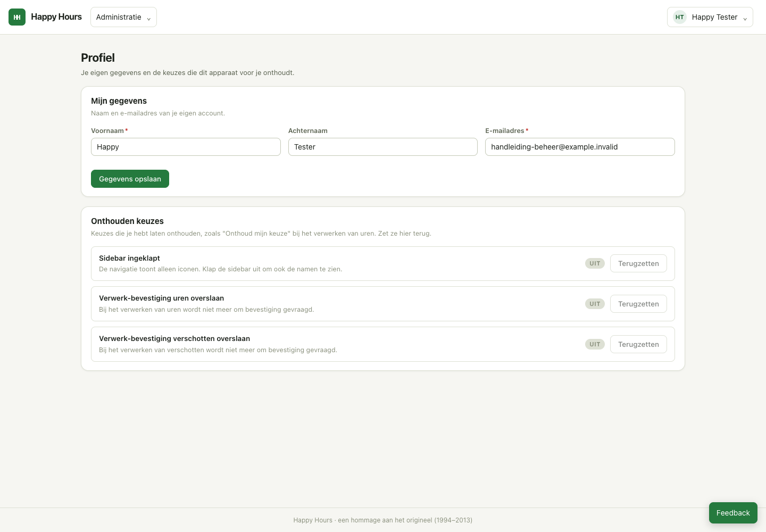Click UIT badge for verschotten overslaan
The image size is (766, 532).
[595, 344]
